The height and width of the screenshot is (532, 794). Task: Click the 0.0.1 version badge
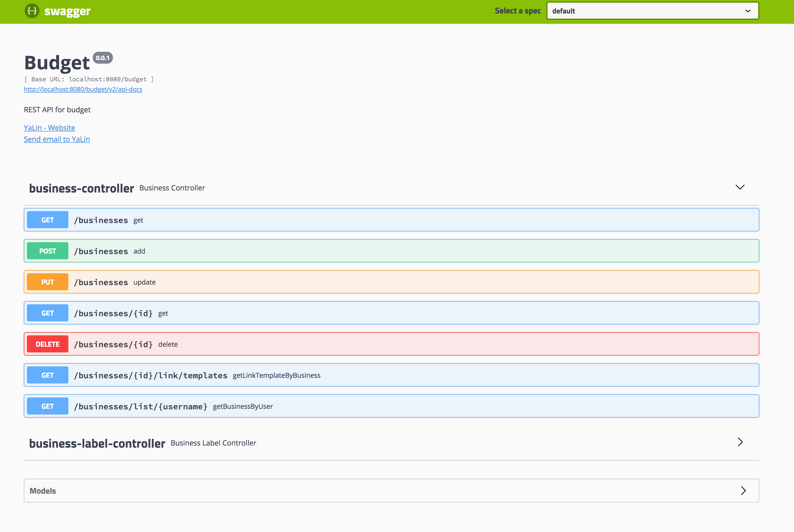(x=103, y=58)
